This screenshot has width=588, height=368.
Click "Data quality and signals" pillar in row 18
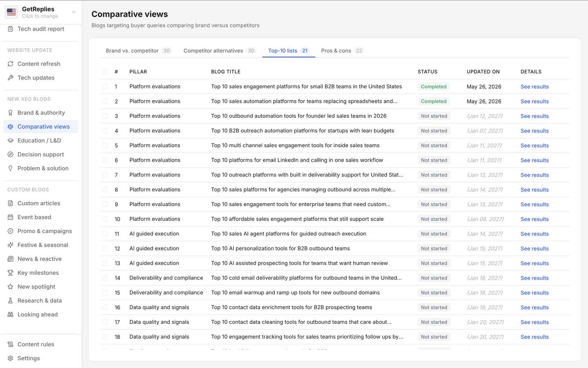(159, 337)
